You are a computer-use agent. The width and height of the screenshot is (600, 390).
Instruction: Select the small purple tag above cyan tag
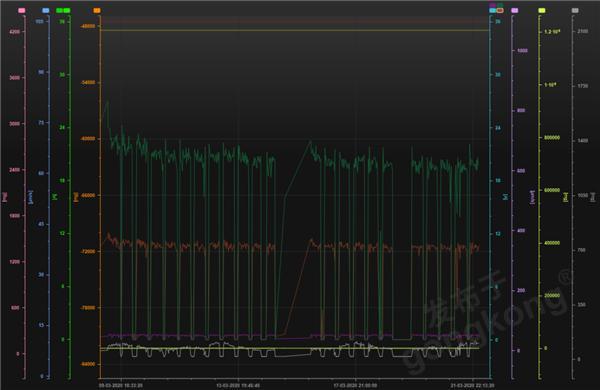point(493,5)
